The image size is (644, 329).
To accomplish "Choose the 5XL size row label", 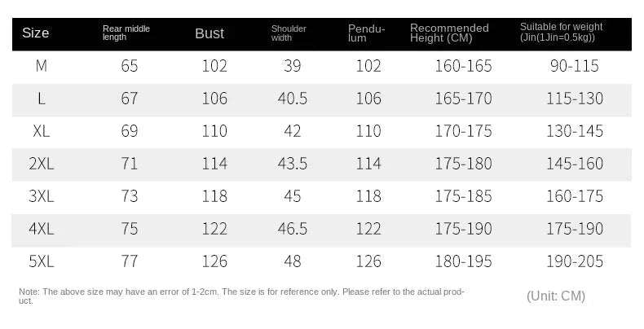I will coord(41,261).
